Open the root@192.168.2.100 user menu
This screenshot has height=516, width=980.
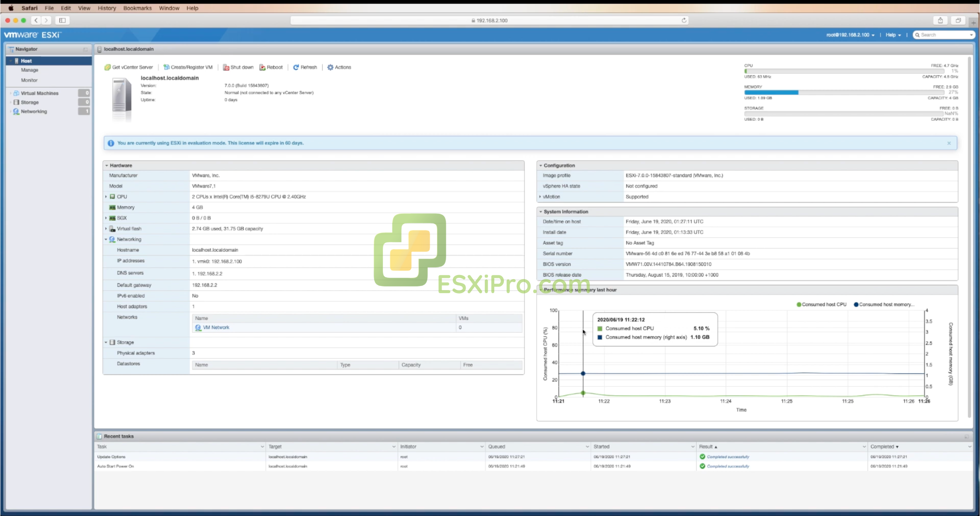848,34
